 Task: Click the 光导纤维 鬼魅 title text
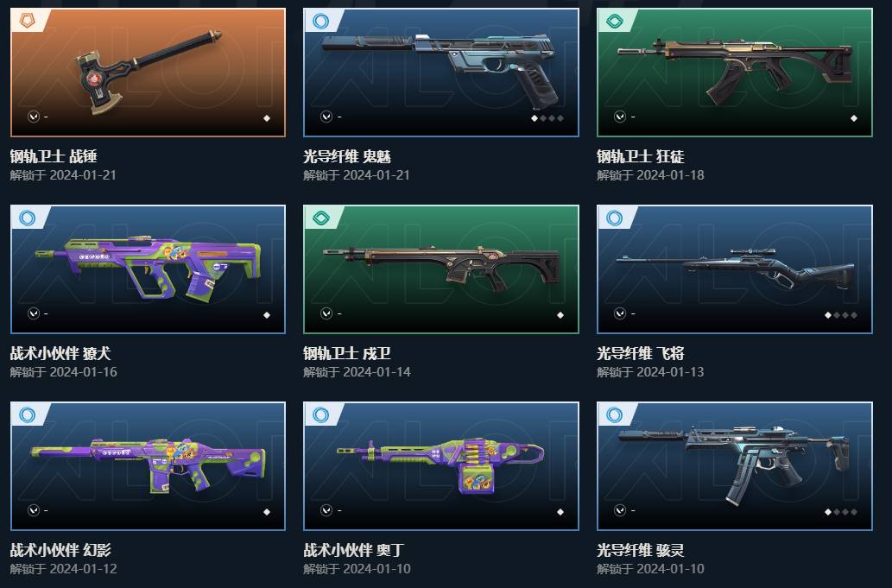tap(347, 156)
